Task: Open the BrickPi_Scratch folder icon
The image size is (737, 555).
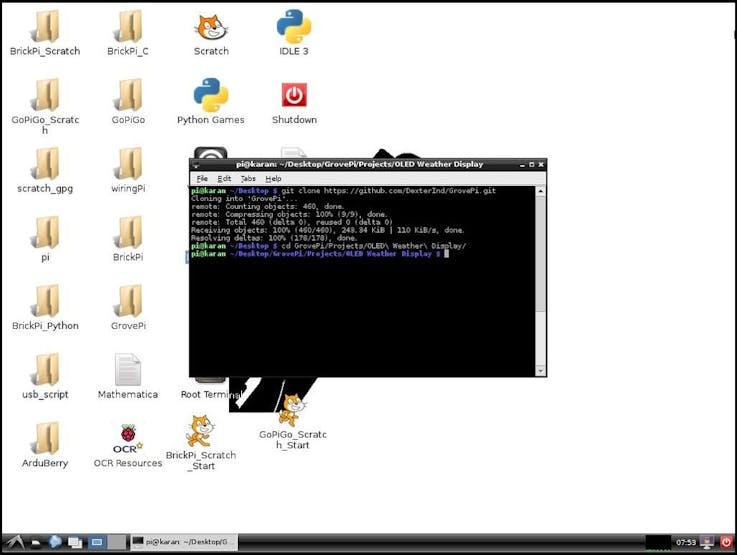Action: point(45,26)
